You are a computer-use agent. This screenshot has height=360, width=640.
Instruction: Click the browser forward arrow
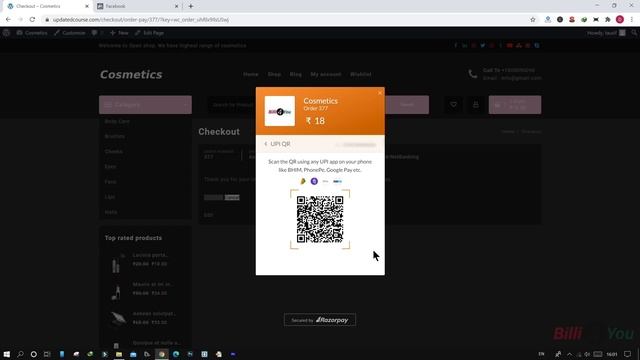click(20, 19)
